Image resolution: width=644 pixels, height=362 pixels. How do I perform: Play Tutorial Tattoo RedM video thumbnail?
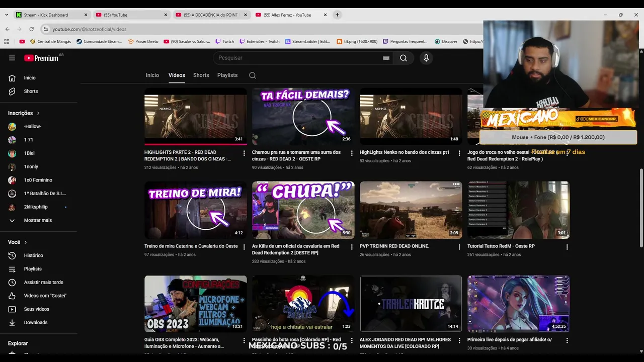point(518,210)
